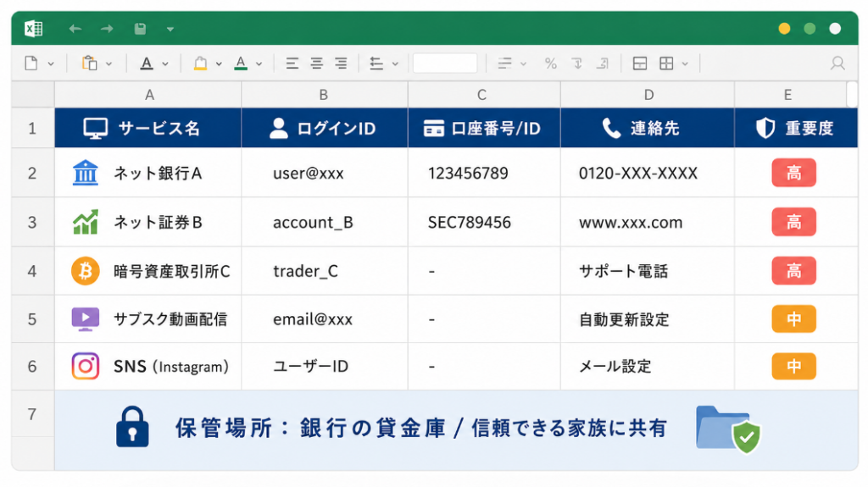Viewport: 868px width, 487px height.
Task: Click the 重要度 header cell
Action: tap(796, 128)
